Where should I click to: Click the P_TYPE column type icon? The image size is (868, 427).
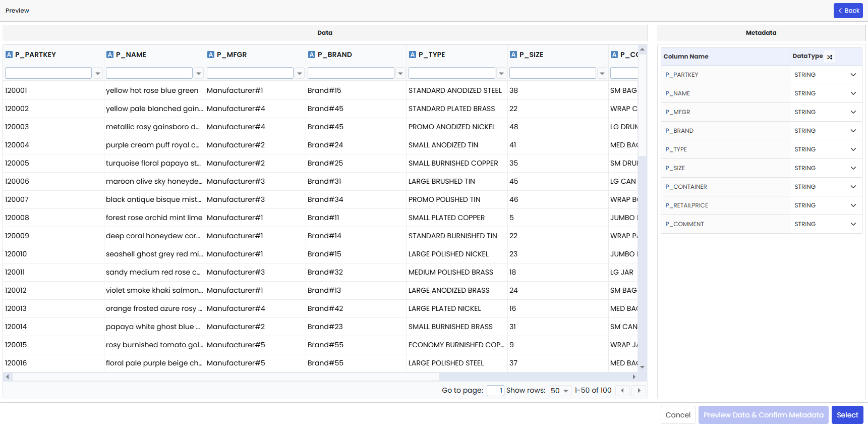413,55
